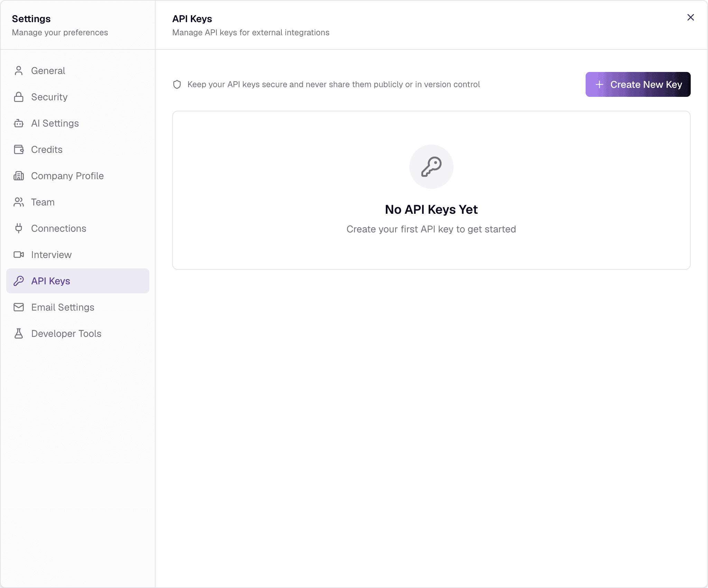
Task: Click the 'Settings' sidebar title
Action: coord(31,19)
